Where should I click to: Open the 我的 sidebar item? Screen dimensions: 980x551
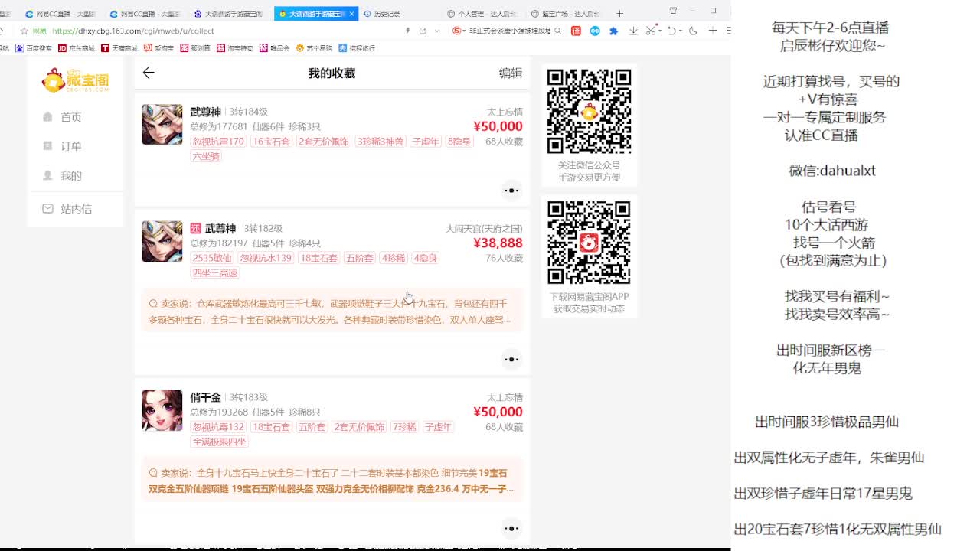pos(71,176)
